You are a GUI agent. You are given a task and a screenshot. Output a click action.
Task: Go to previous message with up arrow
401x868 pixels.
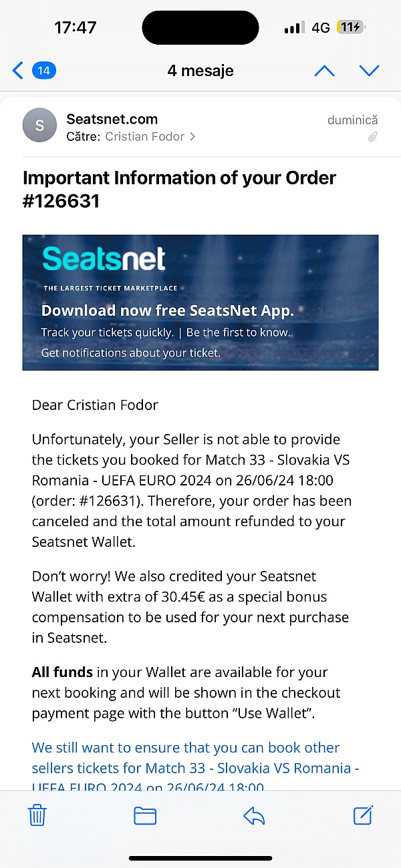click(x=324, y=70)
